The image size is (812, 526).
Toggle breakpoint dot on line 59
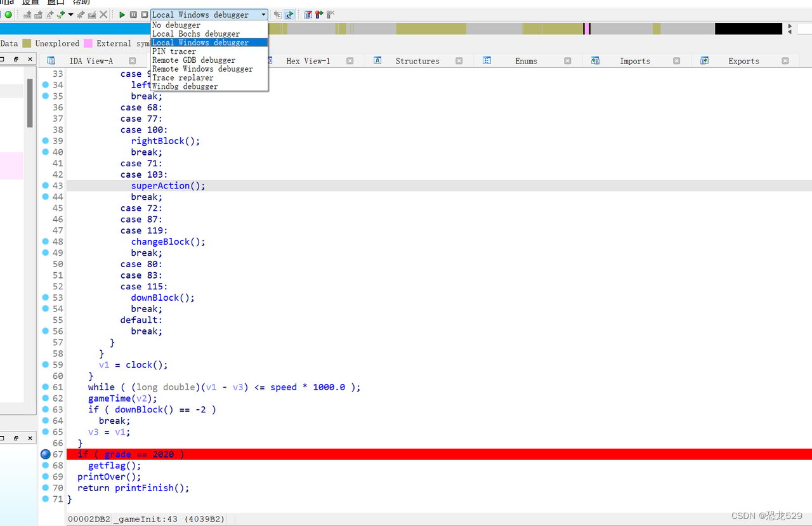tap(45, 365)
